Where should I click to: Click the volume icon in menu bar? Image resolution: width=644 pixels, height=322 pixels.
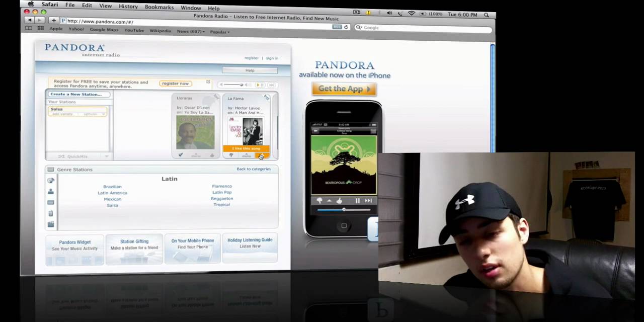pyautogui.click(x=389, y=13)
